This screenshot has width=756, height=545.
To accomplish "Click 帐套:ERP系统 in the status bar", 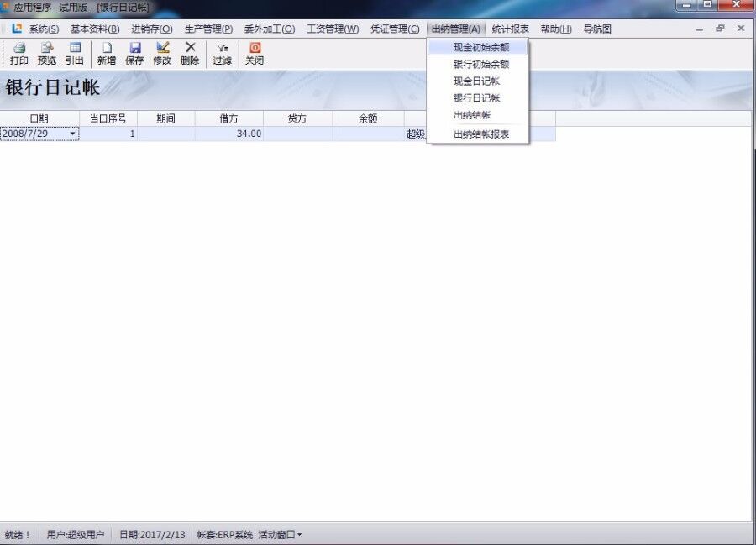I will click(224, 534).
